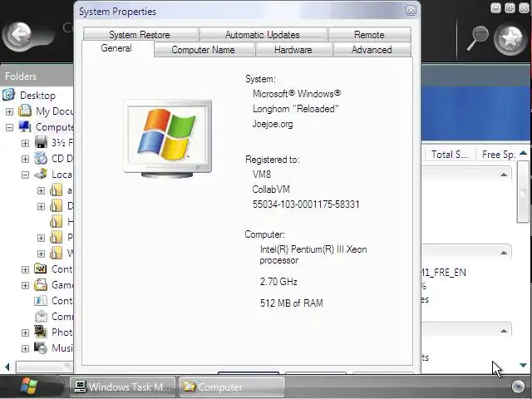This screenshot has width=532, height=399.
Task: Expand the 3½ Floppy tree node
Action: pyautogui.click(x=25, y=143)
